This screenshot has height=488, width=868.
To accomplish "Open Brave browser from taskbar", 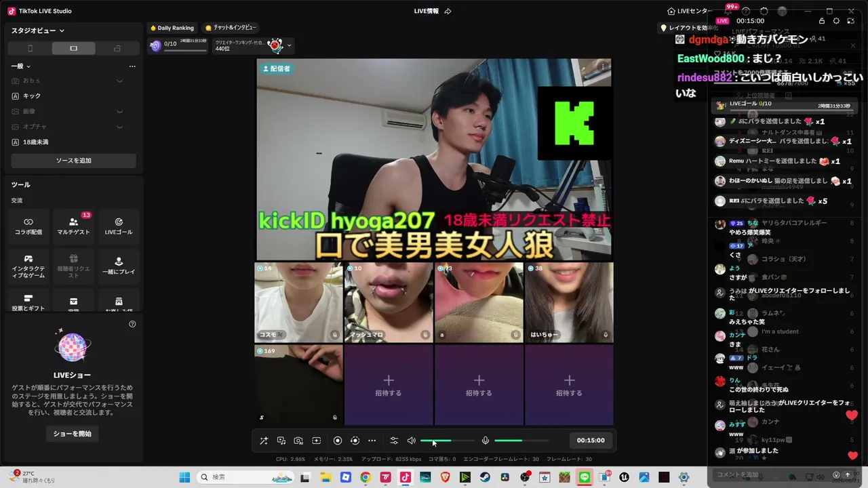I will 445,477.
